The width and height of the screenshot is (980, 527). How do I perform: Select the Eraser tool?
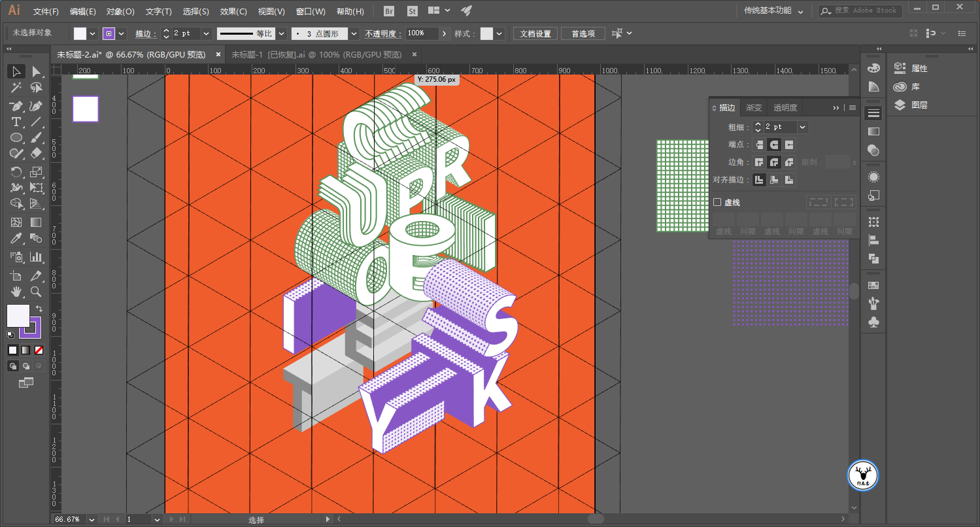(x=36, y=154)
